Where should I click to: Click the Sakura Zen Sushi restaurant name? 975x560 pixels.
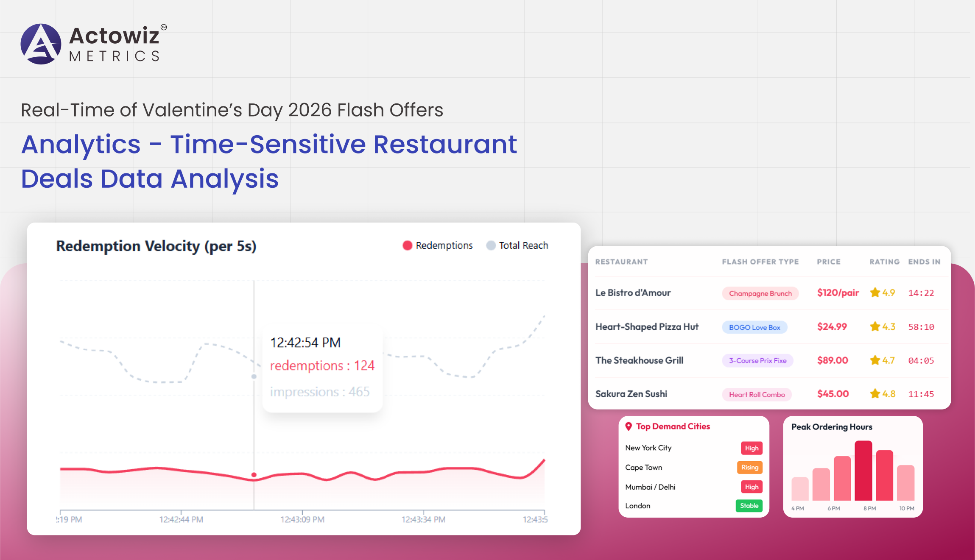point(631,394)
